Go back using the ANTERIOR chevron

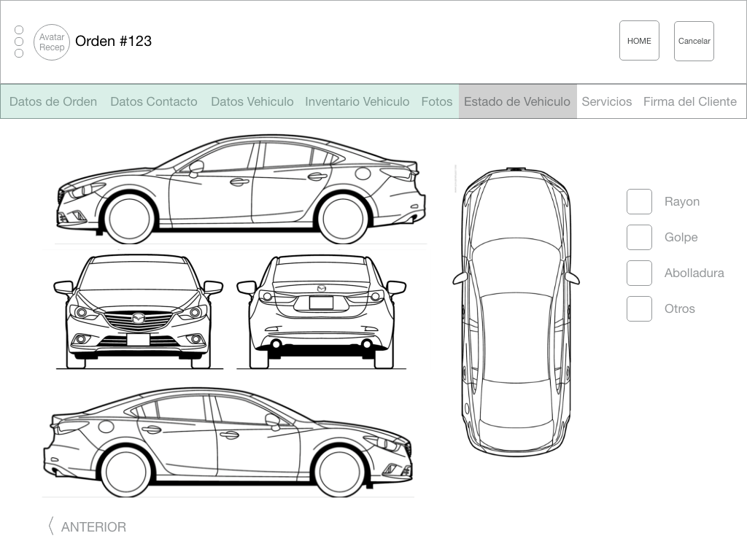[x=53, y=526]
